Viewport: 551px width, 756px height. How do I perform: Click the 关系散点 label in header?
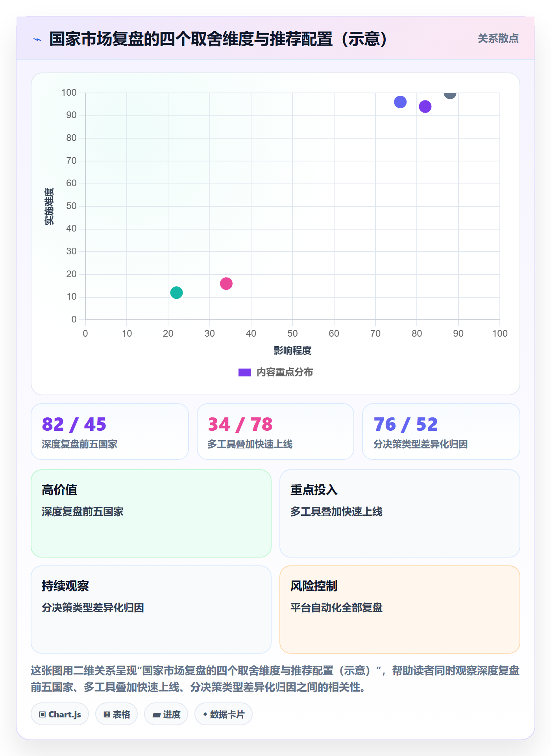tap(498, 39)
